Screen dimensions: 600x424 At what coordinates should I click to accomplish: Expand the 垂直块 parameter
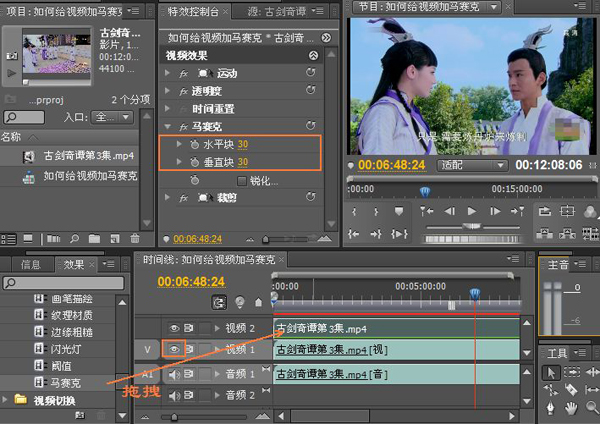(179, 162)
